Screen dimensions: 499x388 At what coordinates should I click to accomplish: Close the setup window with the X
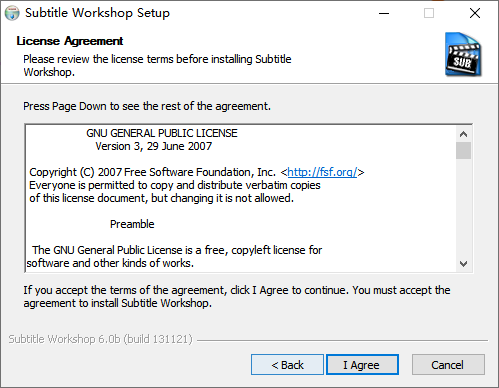(475, 13)
